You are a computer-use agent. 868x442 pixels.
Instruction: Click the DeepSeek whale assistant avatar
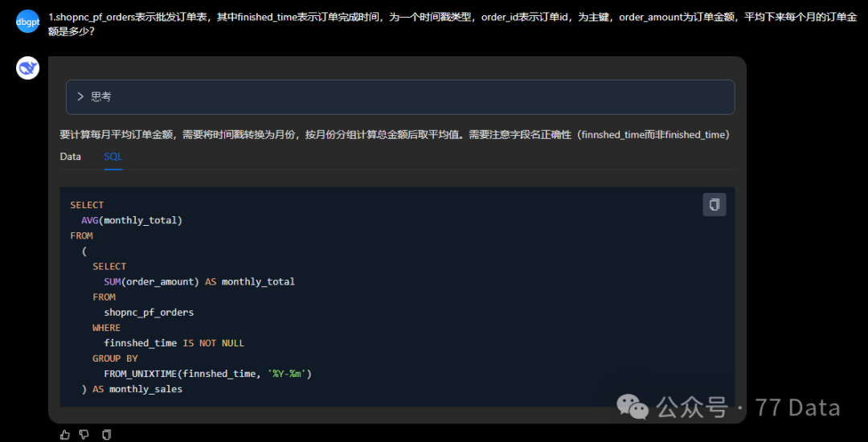tap(27, 68)
